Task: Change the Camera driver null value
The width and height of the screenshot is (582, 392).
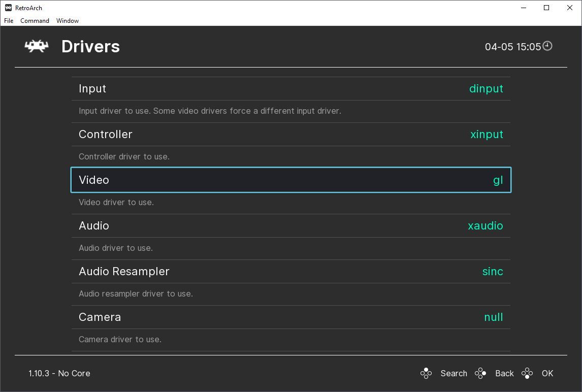Action: [493, 317]
